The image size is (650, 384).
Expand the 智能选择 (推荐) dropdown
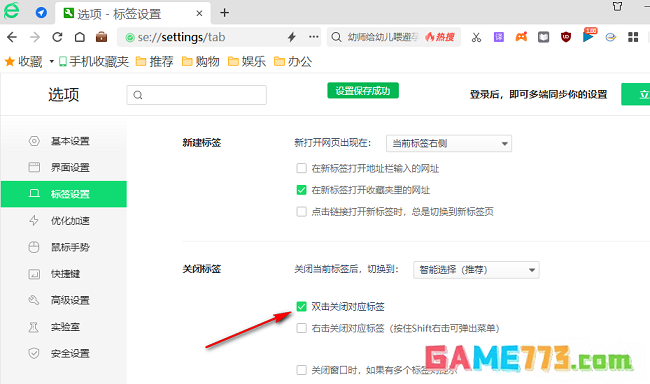click(x=476, y=270)
